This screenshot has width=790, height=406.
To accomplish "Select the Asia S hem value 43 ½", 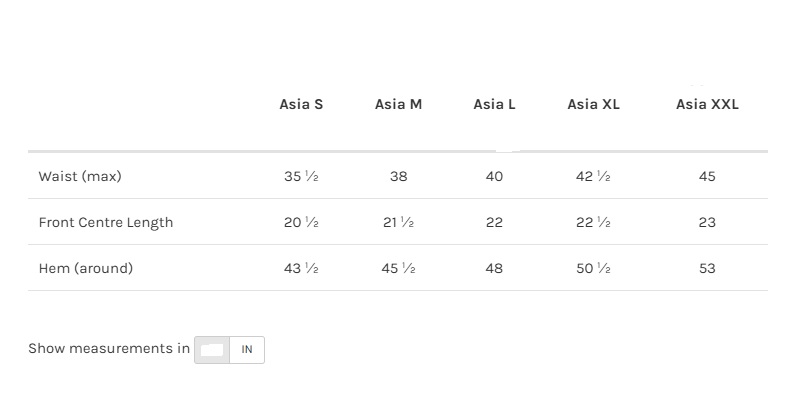I will click(x=301, y=268).
